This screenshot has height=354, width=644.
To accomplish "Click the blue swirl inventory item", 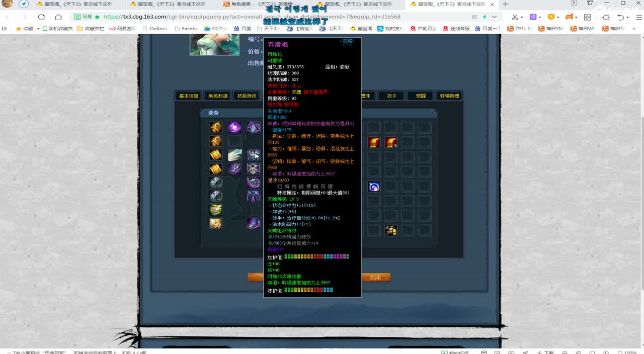I will click(374, 187).
